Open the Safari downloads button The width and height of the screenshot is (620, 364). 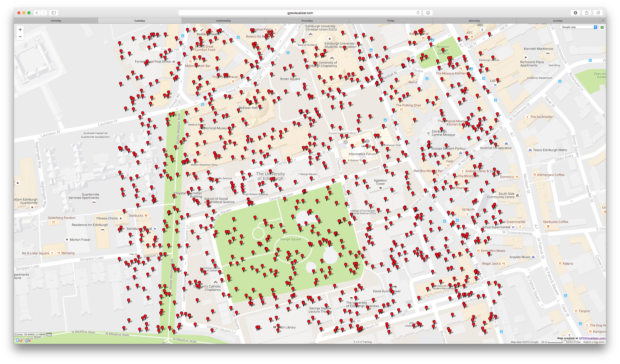point(575,13)
